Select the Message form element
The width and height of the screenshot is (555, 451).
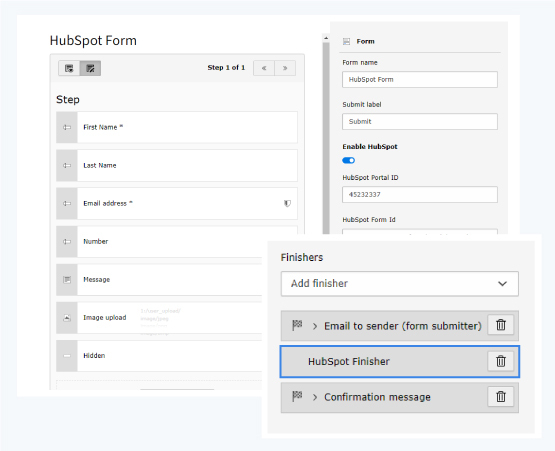tap(159, 280)
